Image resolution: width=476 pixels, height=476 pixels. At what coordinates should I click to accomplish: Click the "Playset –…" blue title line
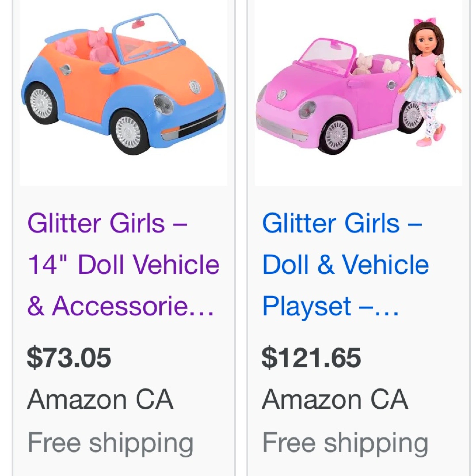(x=331, y=306)
